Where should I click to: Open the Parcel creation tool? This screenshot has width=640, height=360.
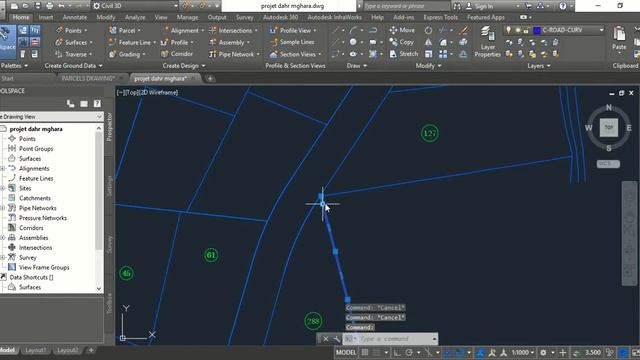click(x=125, y=30)
